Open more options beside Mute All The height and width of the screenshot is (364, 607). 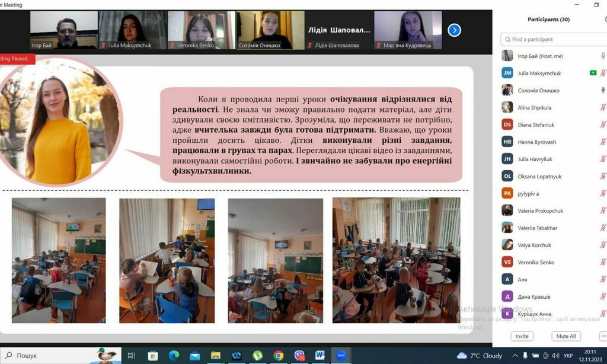pyautogui.click(x=603, y=336)
